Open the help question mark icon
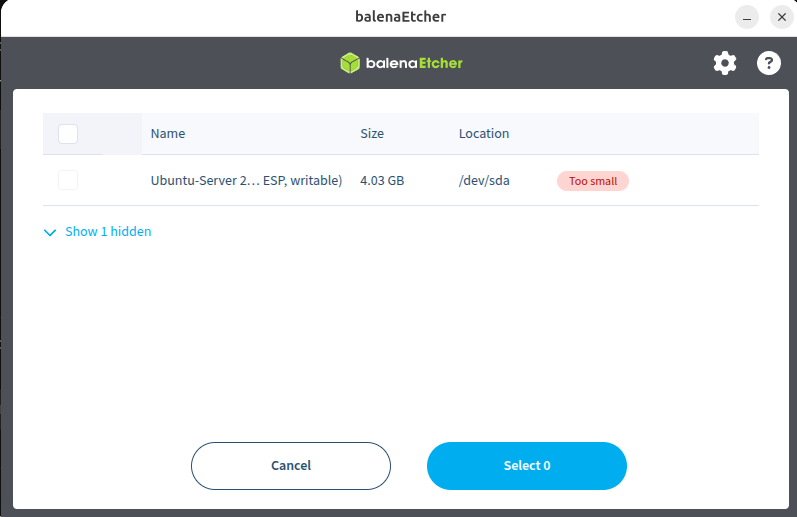The width and height of the screenshot is (797, 517). [x=769, y=63]
